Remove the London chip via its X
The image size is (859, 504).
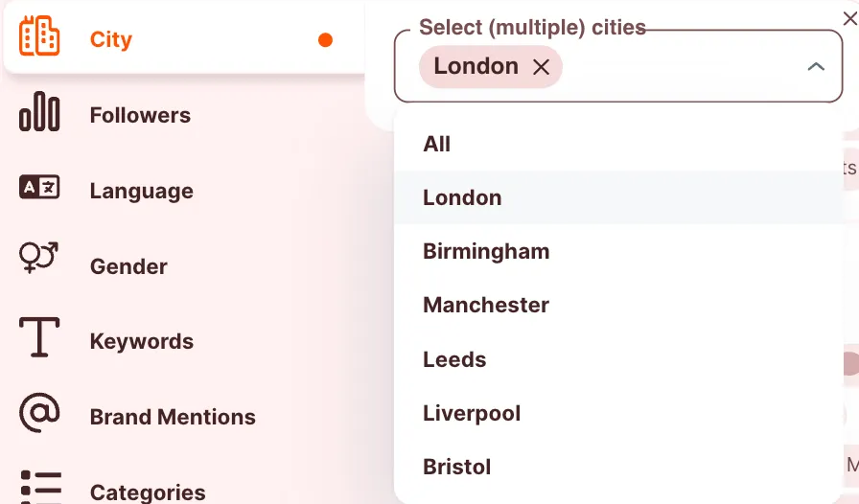[541, 67]
